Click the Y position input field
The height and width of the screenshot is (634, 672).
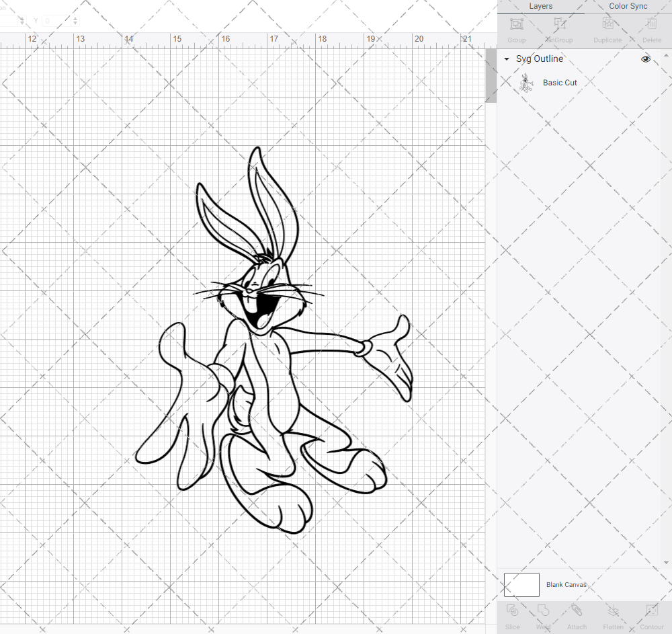(56, 21)
